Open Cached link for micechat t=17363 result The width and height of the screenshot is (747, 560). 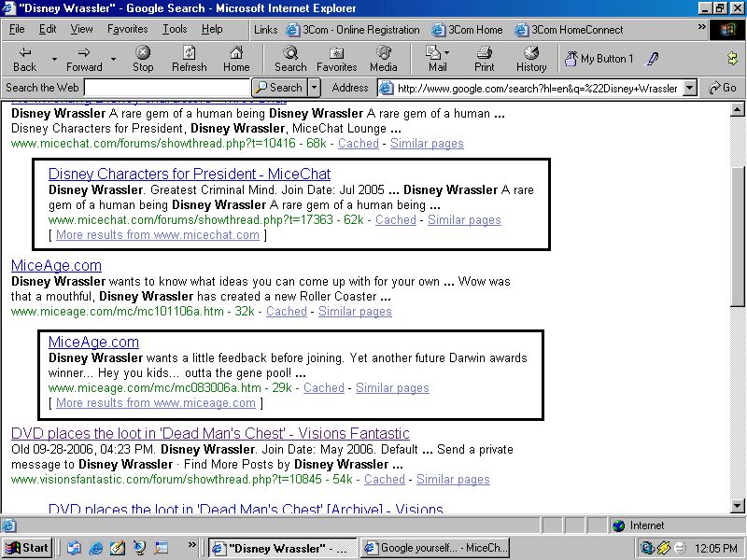tap(396, 220)
